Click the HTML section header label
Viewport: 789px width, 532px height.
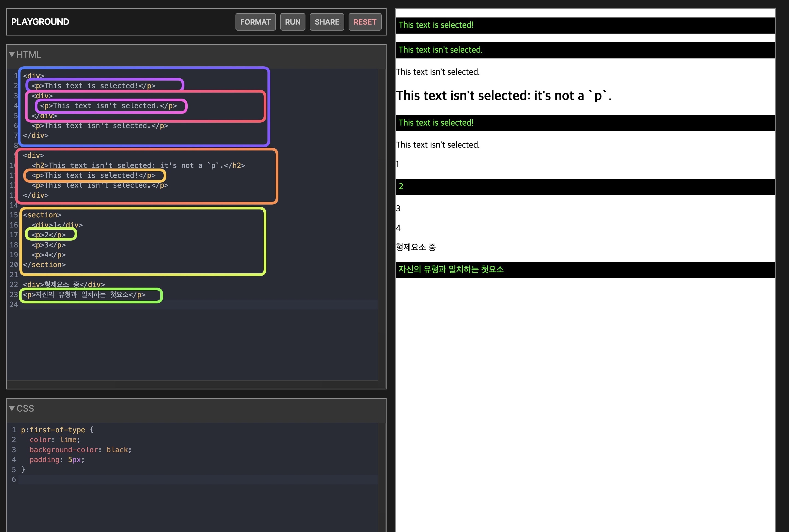pos(28,55)
